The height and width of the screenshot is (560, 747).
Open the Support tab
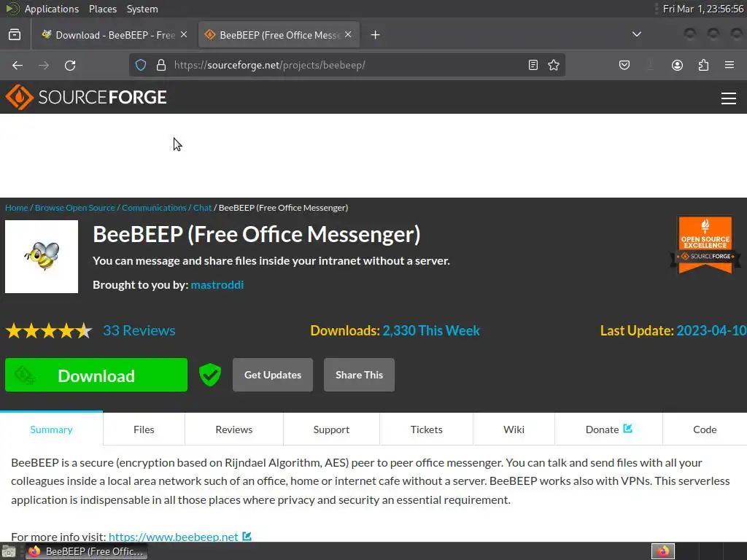point(332,429)
